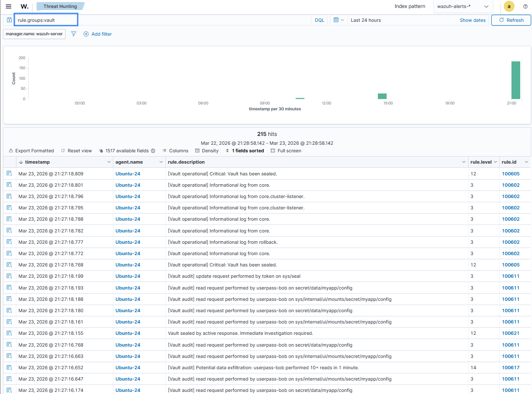
Task: Inspect document for rule 100617 exfiltration alert
Action: pos(9,368)
